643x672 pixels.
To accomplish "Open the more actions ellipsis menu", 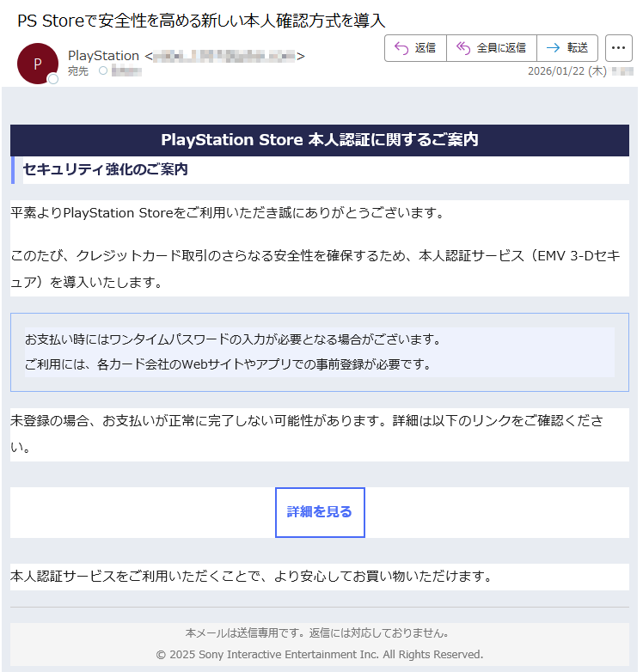I will [619, 48].
